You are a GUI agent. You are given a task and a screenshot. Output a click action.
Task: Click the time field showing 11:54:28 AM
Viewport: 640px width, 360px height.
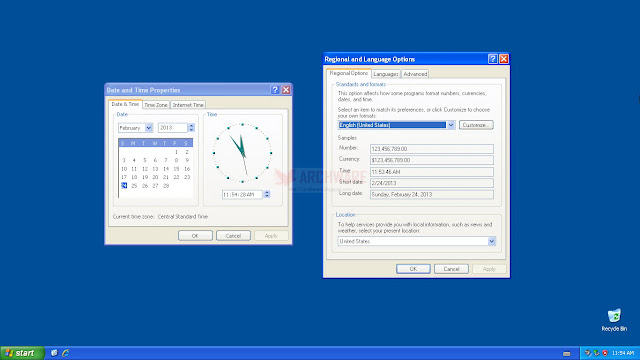(x=242, y=195)
